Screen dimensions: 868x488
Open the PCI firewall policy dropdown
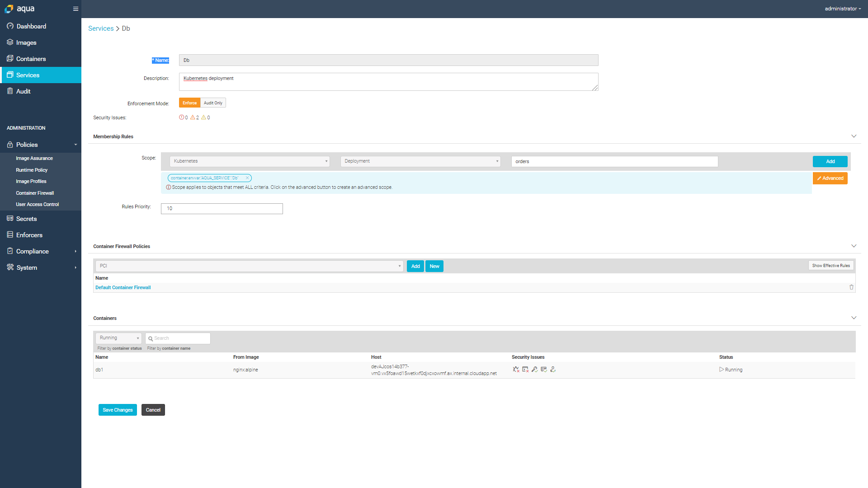click(249, 266)
